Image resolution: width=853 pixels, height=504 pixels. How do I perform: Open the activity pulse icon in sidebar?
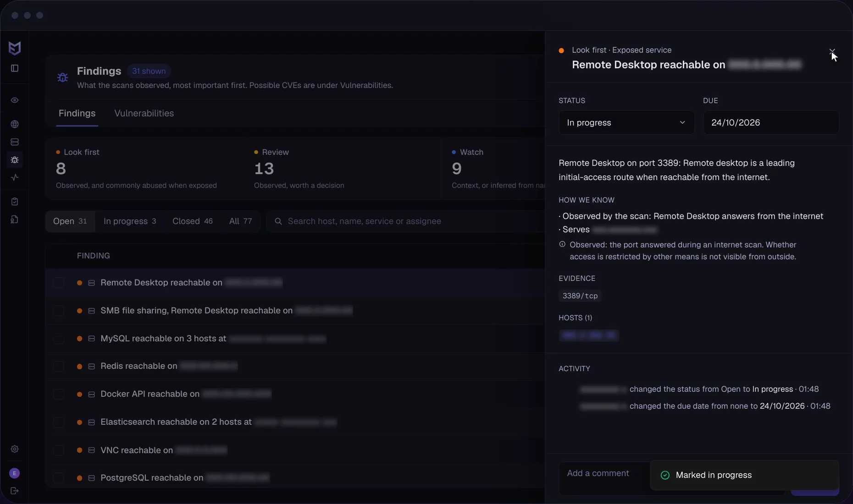[15, 178]
